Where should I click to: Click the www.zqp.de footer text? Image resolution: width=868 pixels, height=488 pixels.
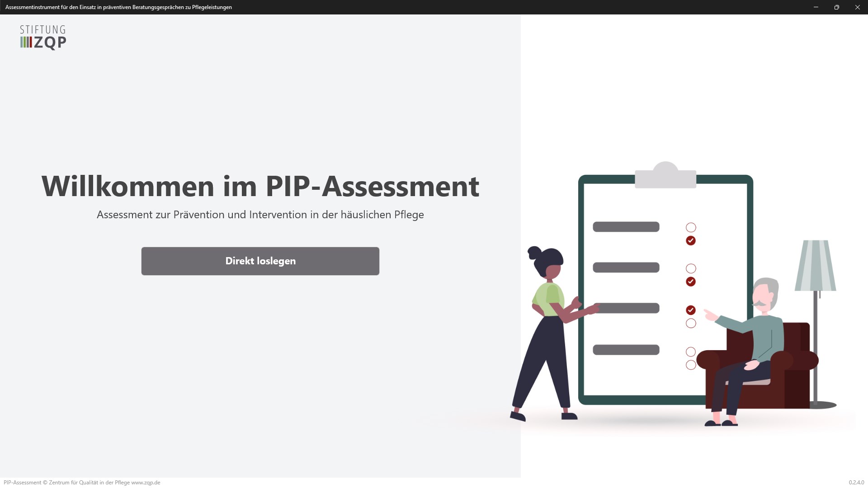point(146,483)
